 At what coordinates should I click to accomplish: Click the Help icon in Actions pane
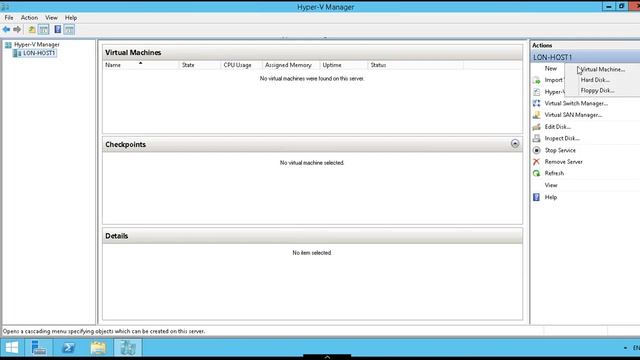point(536,197)
